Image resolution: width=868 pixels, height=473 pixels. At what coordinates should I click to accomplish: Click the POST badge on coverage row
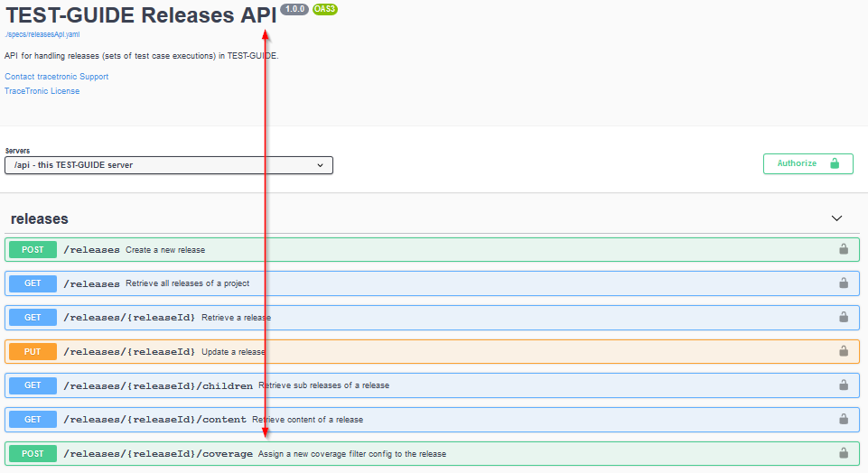click(33, 454)
